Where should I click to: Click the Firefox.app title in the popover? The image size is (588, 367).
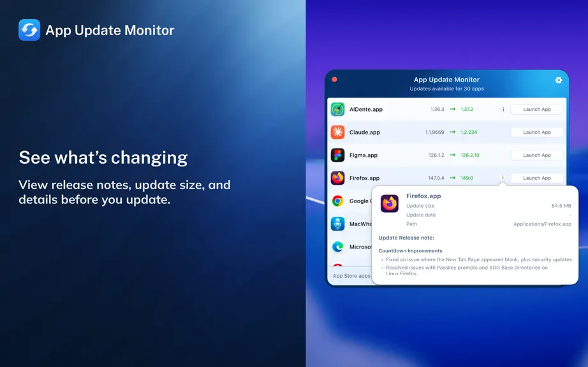[423, 196]
